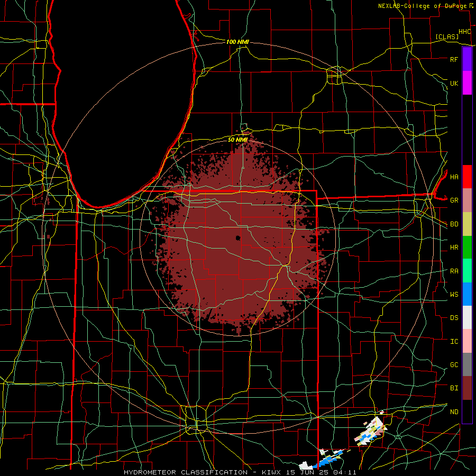This screenshot has height=476, width=476.
Task: Click the UK magenta legend swatch
Action: 467,83
